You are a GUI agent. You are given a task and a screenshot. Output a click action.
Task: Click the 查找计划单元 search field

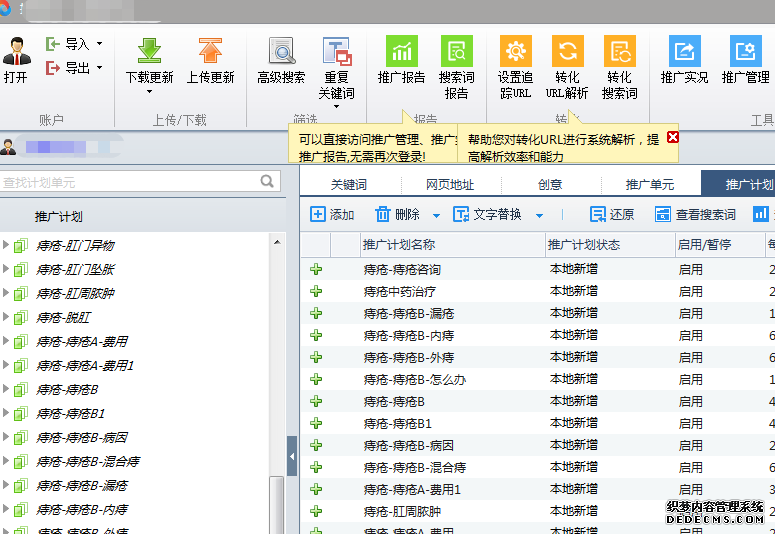pyautogui.click(x=128, y=182)
